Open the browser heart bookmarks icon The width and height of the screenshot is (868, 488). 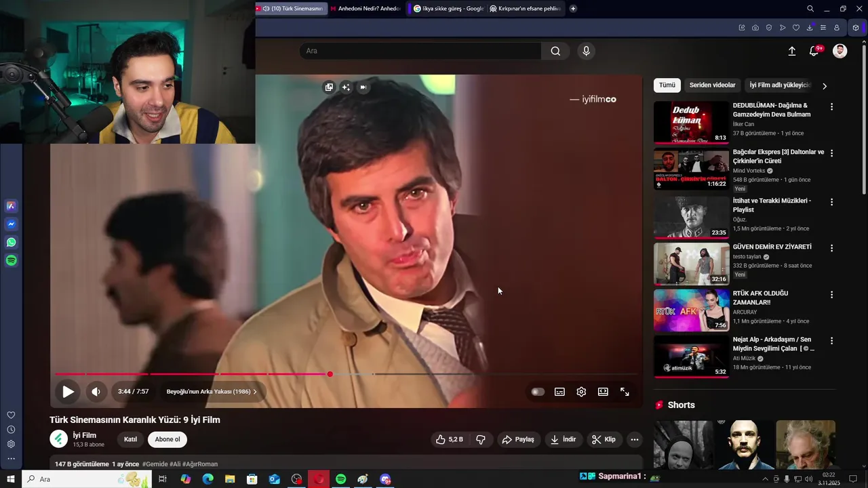(796, 28)
